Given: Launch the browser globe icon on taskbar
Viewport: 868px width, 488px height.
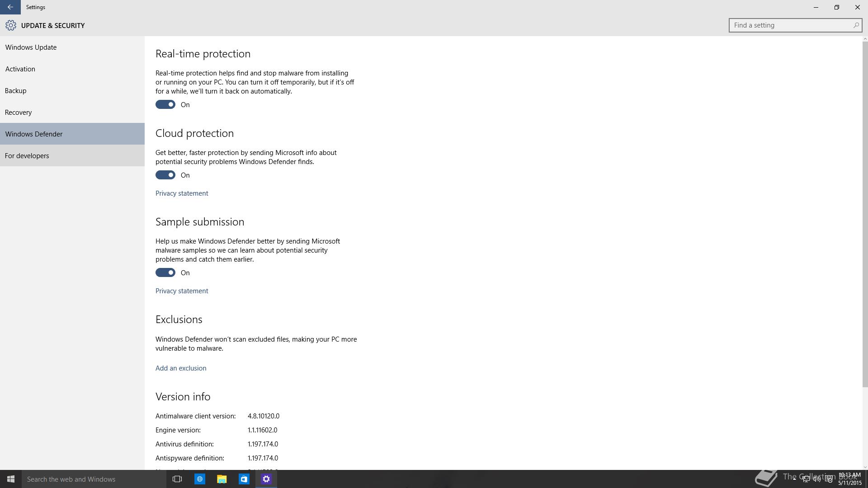Looking at the screenshot, I should pos(199,479).
